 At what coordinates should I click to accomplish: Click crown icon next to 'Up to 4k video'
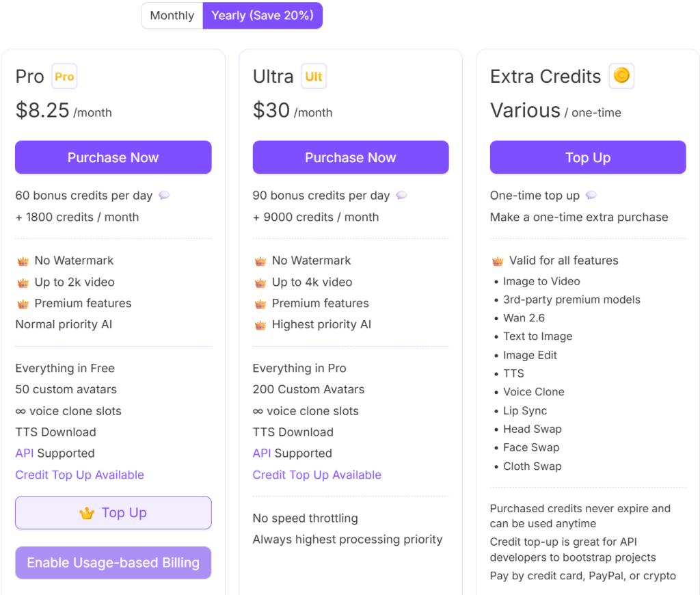click(x=260, y=282)
